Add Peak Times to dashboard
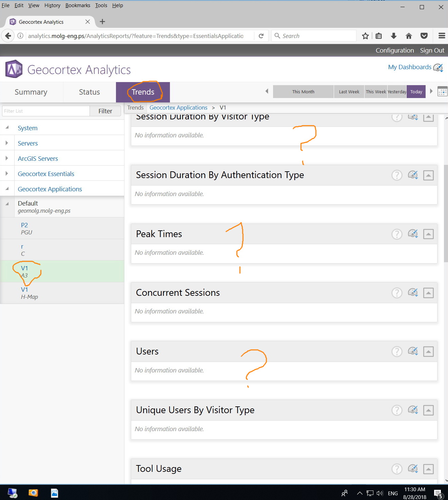The height and width of the screenshot is (500, 448). pos(413,234)
